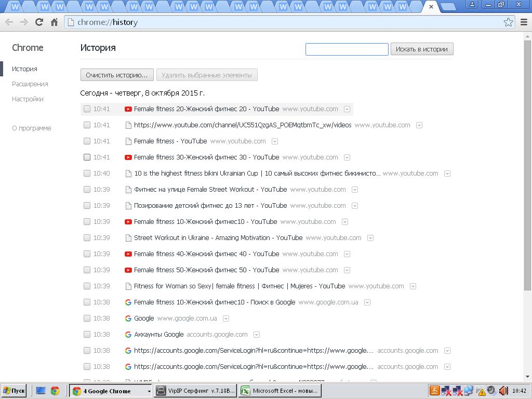Check the Позирование детский фитнес entry

tap(87, 206)
